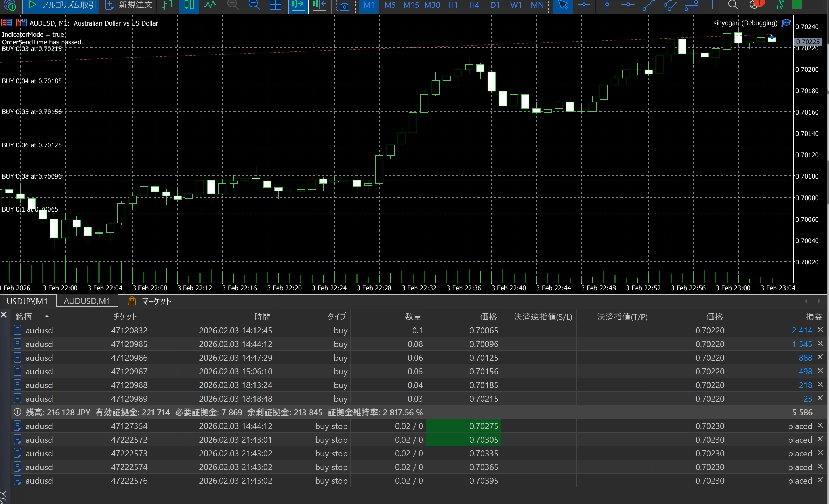Click the zoom out magnifier icon
This screenshot has height=504, width=829.
point(254,5)
